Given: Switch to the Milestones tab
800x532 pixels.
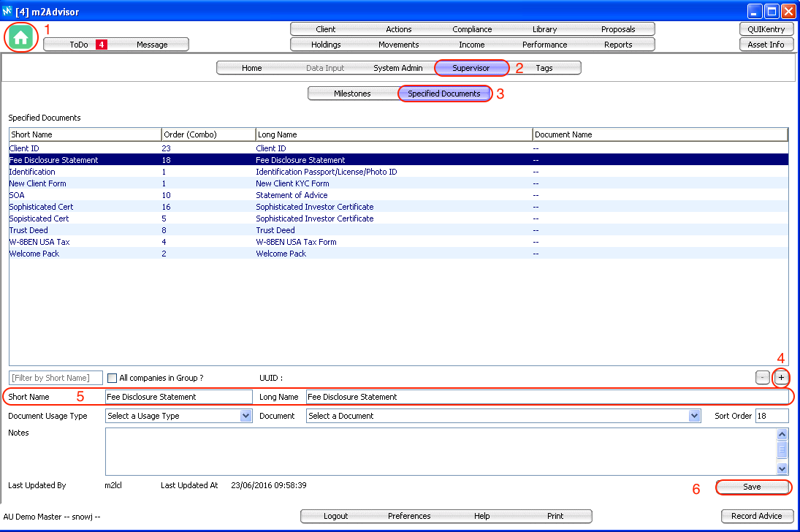Looking at the screenshot, I should (x=352, y=94).
